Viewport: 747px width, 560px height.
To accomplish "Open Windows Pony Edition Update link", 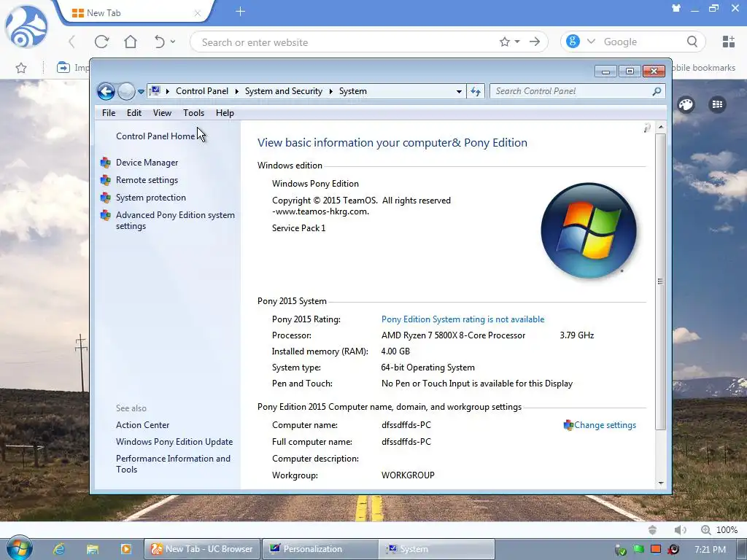I will 174,441.
